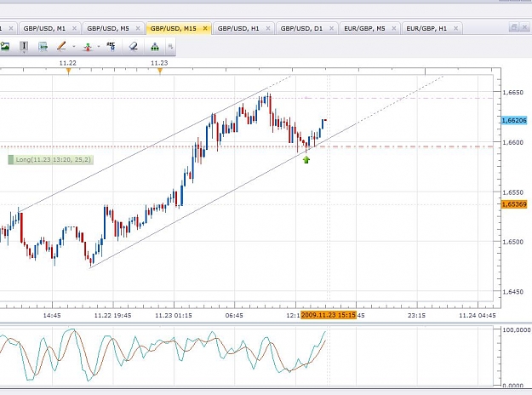Open the GBP/USD, H1 chart tab
This screenshot has width=532, height=395.
pos(238,28)
